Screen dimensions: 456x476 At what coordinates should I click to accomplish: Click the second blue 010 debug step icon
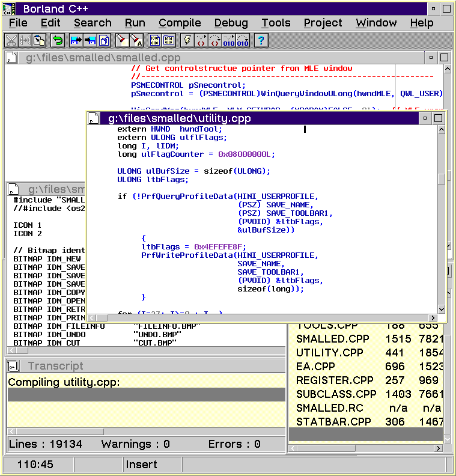[x=243, y=40]
